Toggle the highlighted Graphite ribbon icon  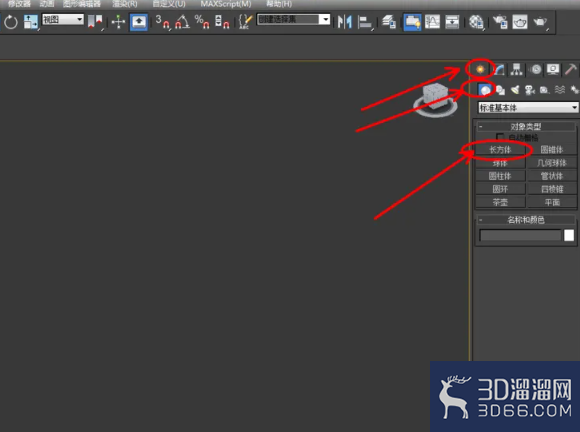(x=412, y=22)
